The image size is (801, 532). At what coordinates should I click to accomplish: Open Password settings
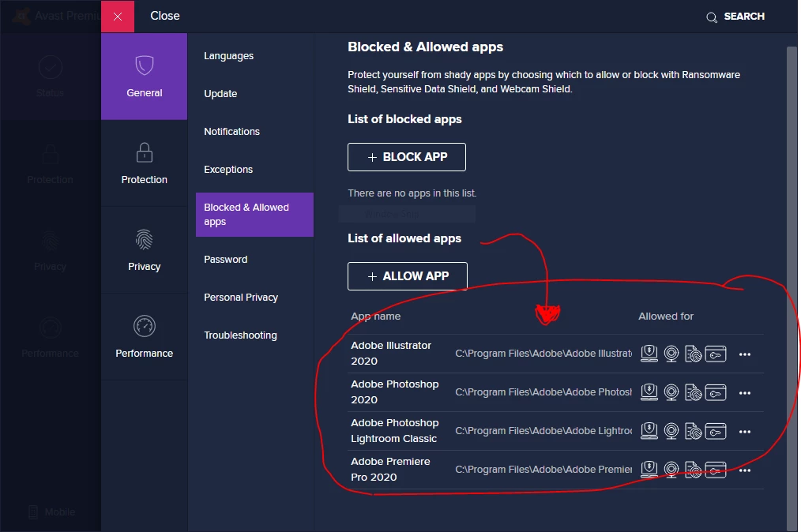(226, 260)
